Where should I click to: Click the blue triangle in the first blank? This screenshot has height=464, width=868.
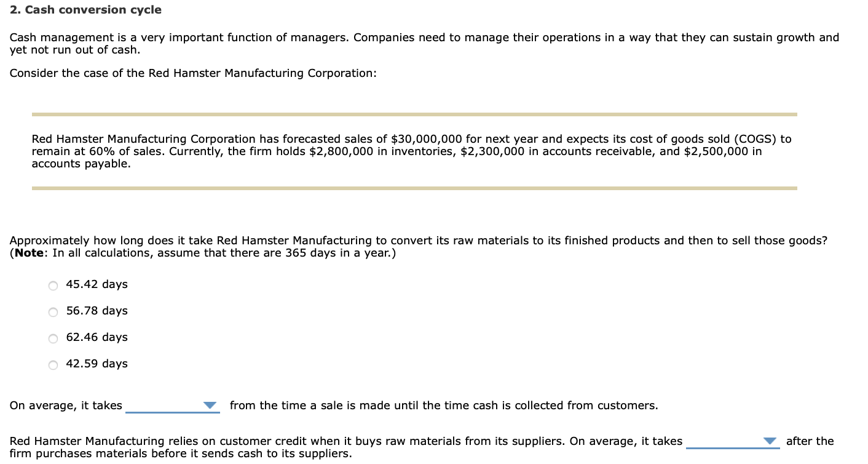[x=211, y=405]
